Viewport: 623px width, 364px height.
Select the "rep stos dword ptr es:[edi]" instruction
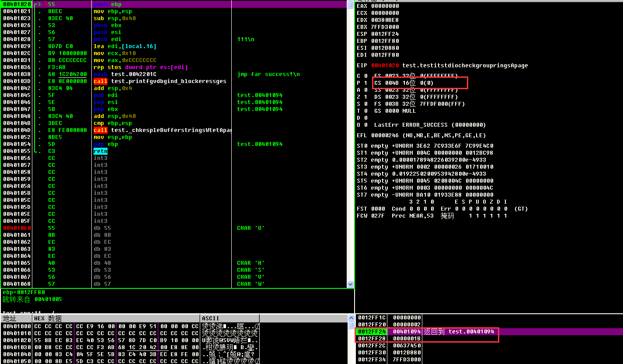click(141, 67)
